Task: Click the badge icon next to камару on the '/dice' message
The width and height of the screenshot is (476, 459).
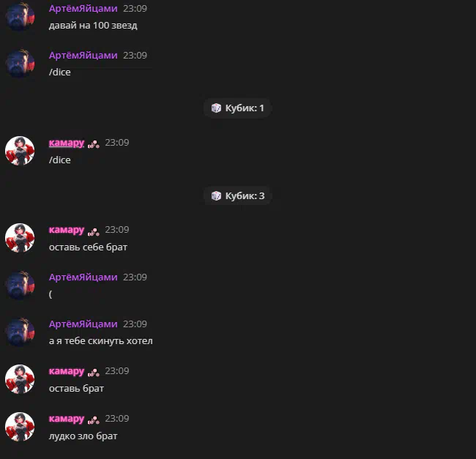Action: (x=94, y=143)
